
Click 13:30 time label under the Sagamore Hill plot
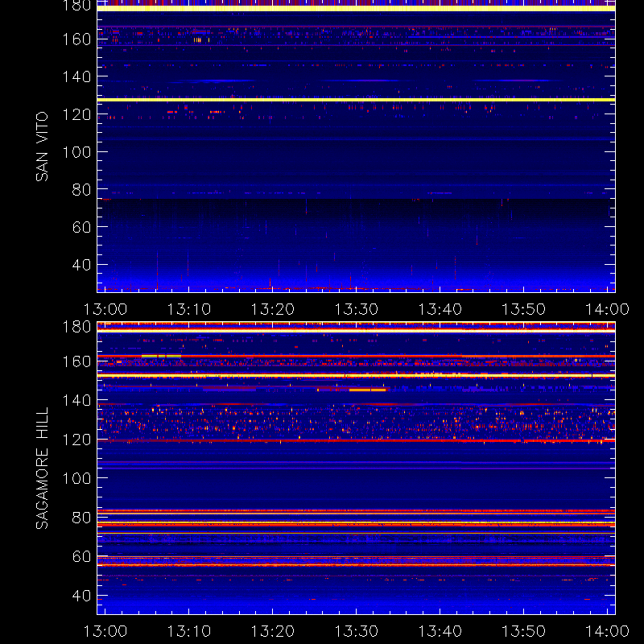(356, 631)
